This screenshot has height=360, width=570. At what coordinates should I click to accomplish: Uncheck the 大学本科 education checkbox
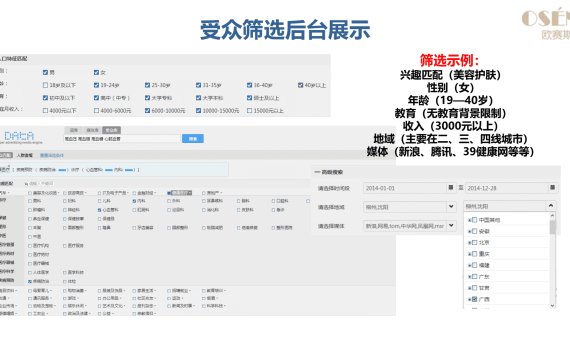pyautogui.click(x=198, y=98)
